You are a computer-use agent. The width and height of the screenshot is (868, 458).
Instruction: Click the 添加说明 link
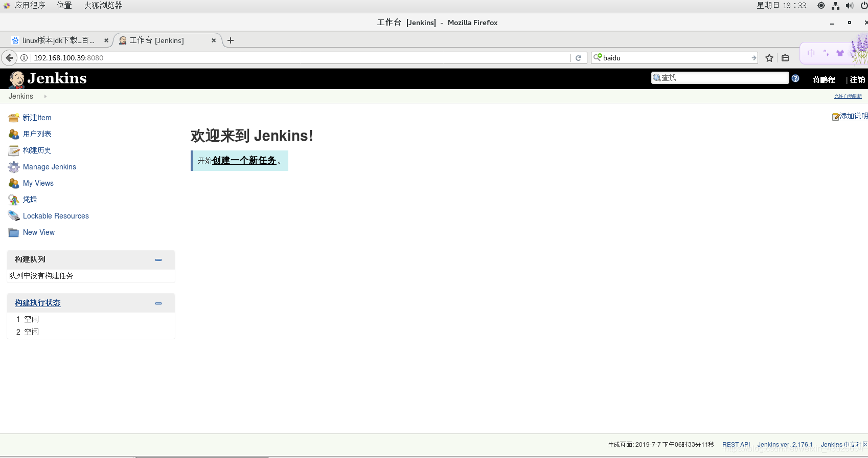854,116
